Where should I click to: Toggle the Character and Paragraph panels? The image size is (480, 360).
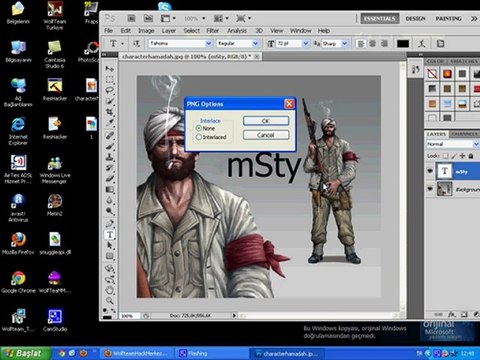pos(440,44)
